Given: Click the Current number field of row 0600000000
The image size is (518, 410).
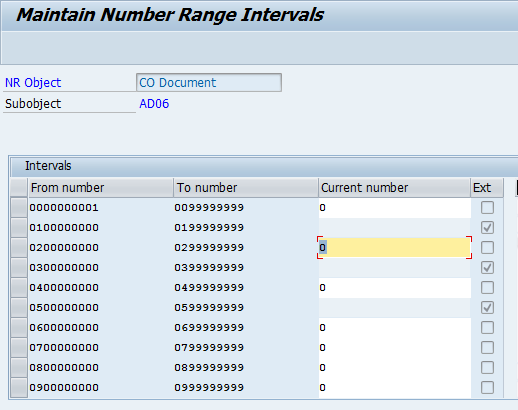Looking at the screenshot, I should 394,328.
